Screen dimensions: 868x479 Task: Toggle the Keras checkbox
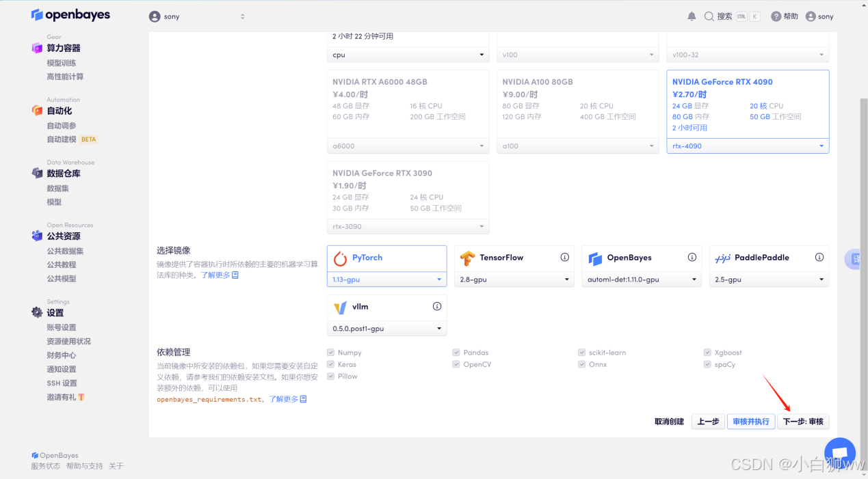coord(331,364)
